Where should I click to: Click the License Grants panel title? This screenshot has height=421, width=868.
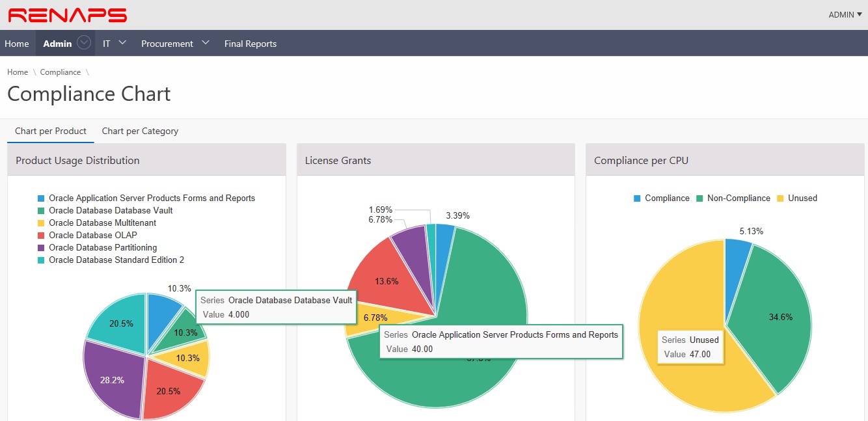tap(338, 160)
